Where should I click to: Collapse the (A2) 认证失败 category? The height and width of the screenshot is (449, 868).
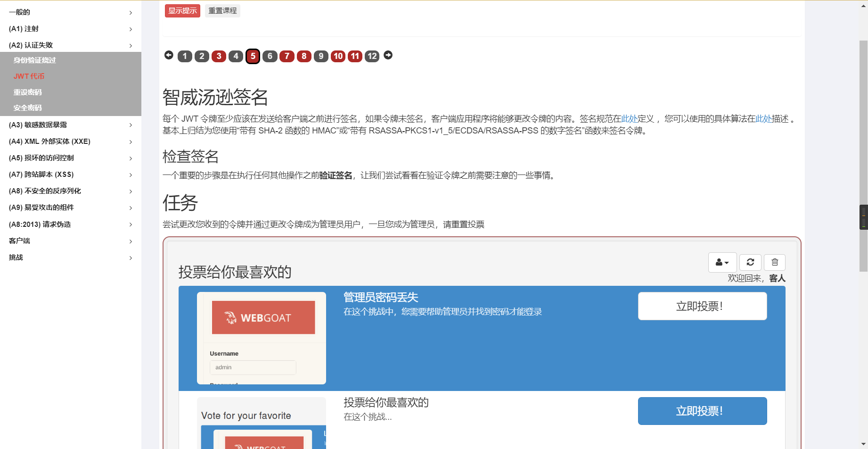coord(71,45)
